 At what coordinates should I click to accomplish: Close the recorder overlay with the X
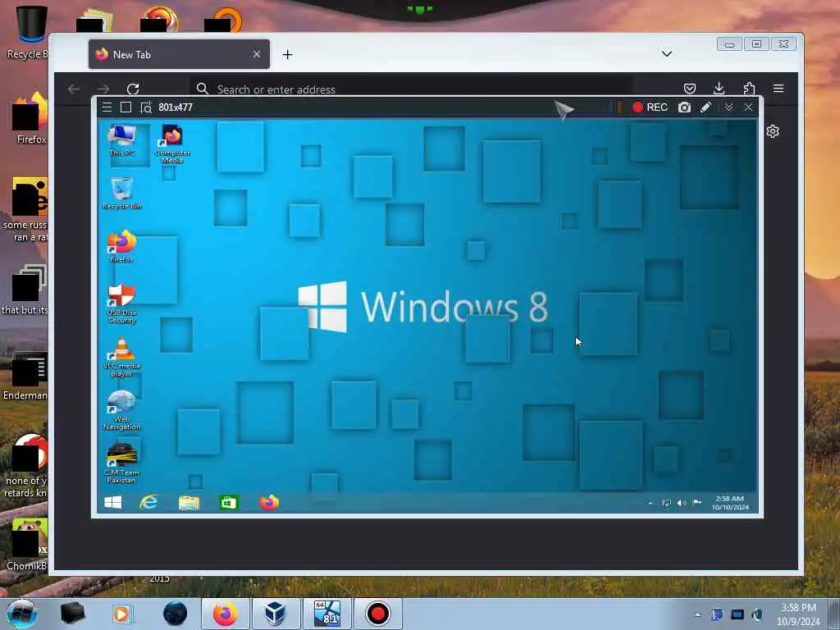click(748, 107)
